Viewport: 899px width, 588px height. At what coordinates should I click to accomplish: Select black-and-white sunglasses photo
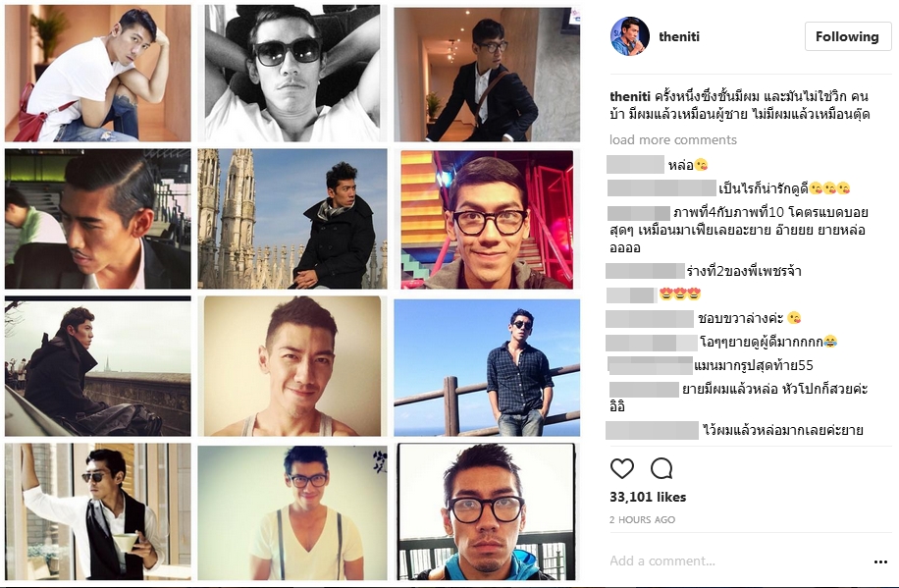click(x=292, y=74)
